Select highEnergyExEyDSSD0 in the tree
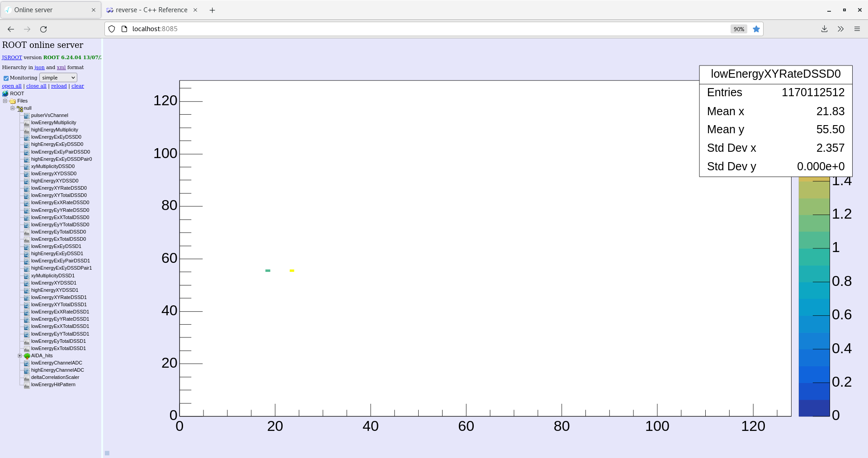Viewport: 868px width, 458px height. (57, 145)
